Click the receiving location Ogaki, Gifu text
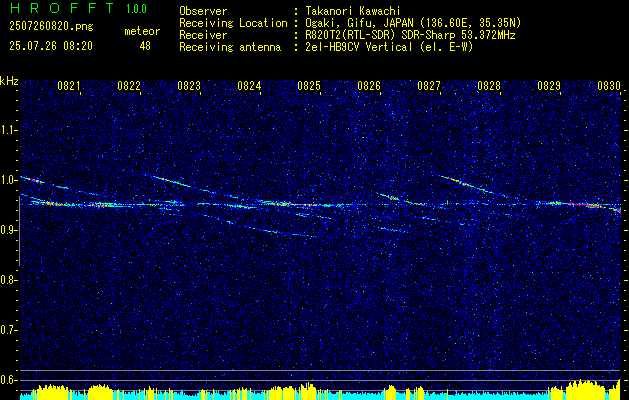 point(411,23)
